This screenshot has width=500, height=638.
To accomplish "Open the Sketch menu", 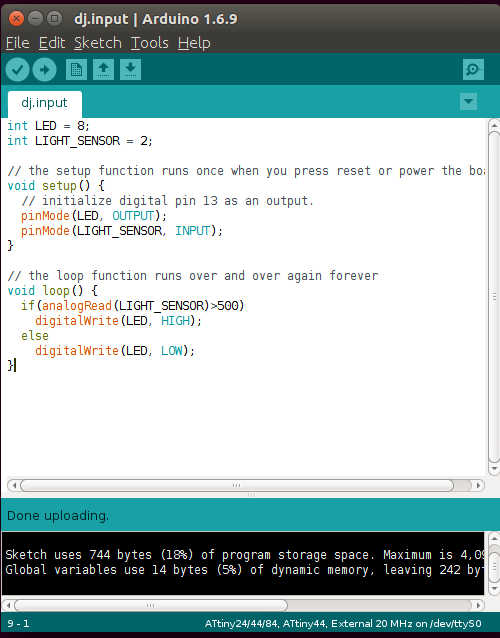I will coord(98,43).
